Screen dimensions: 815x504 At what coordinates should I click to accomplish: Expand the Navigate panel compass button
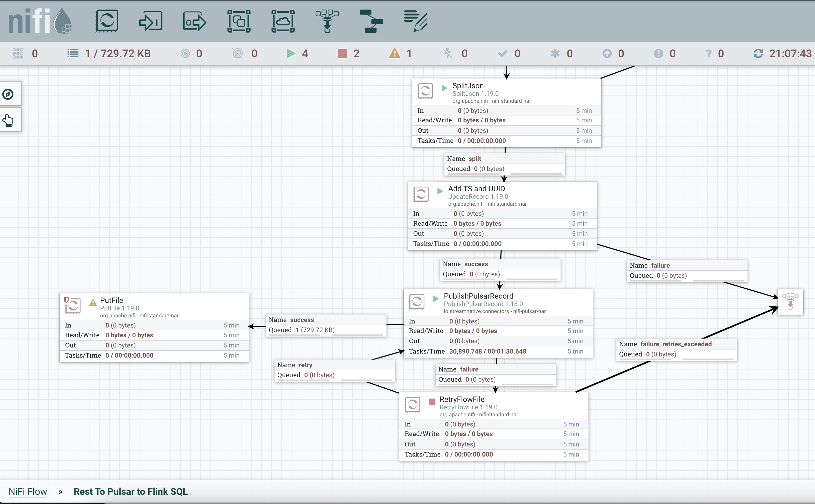pos(8,94)
